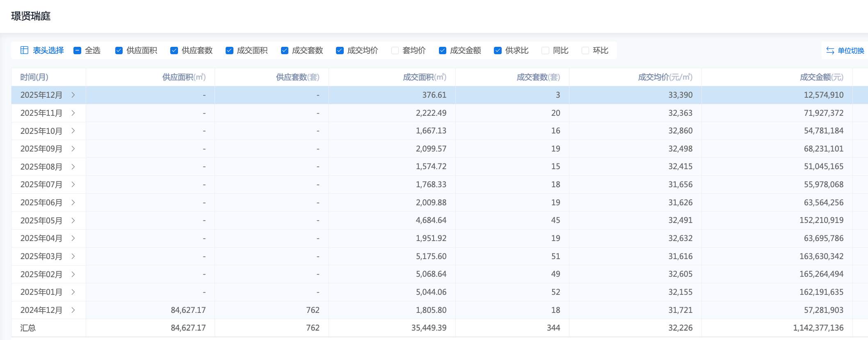Enable the 套均价 checkbox
The height and width of the screenshot is (340, 868).
[395, 51]
